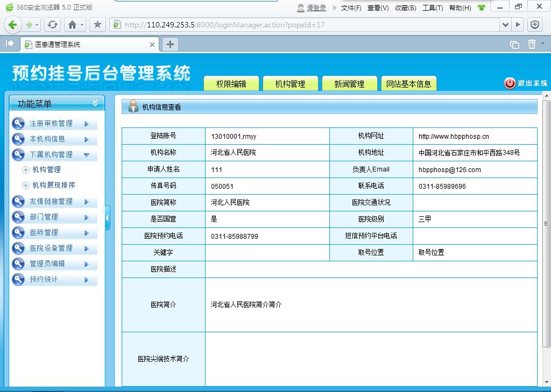This screenshot has height=392, width=551.
Task: Click the sidebar collapse handle arrow
Action: (x=107, y=218)
